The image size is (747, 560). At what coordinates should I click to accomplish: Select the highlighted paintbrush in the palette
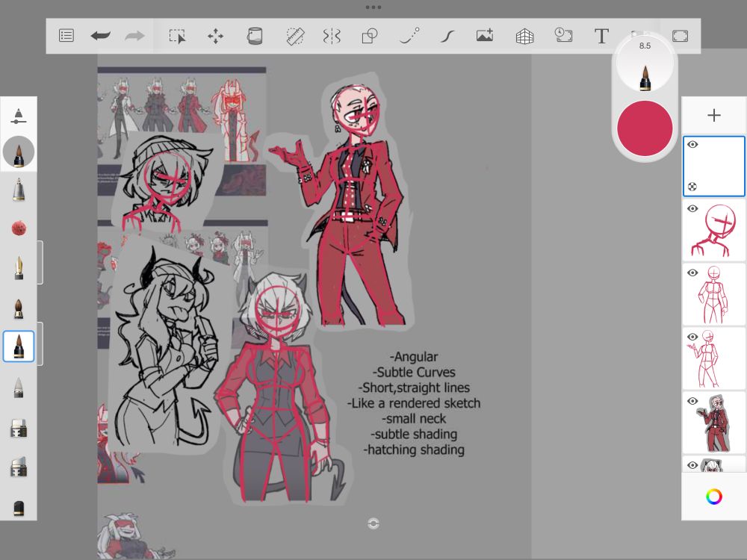(19, 346)
